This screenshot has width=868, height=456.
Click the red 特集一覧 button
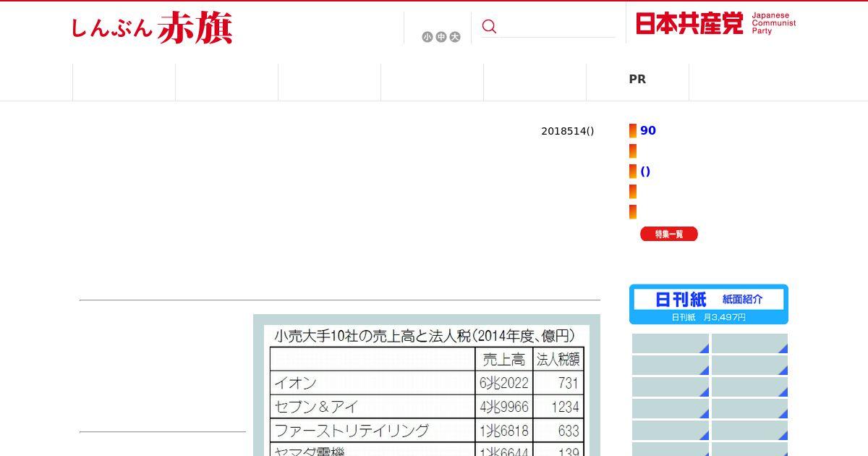pos(669,234)
